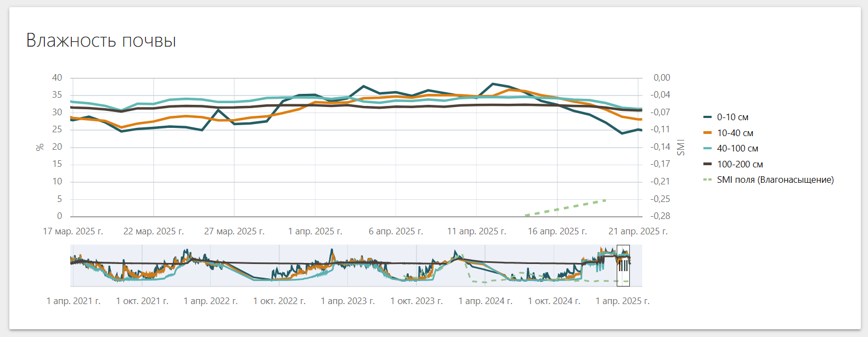Image resolution: width=868 pixels, height=337 pixels.
Task: Click the range selector handle in the navigator
Action: 623,266
